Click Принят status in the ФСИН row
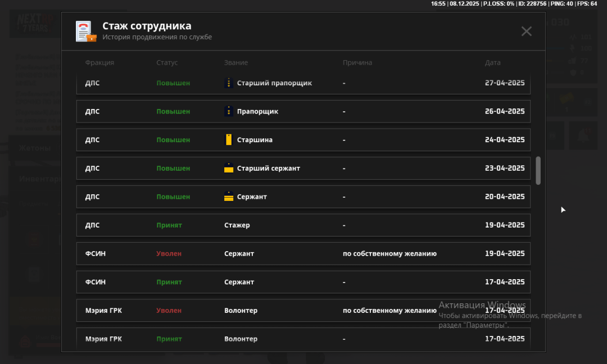Screen dimensions: 607x364 point(169,282)
